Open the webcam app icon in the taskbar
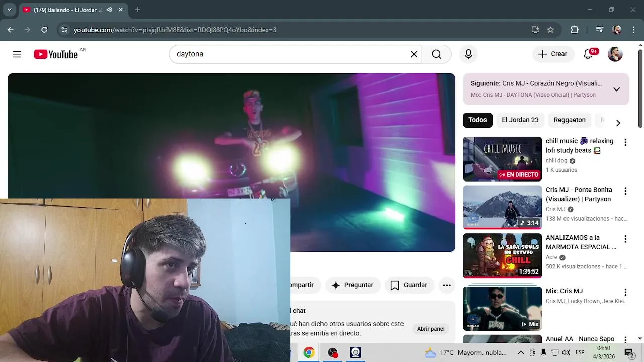Screen dimensions: 644x362 (x=356, y=353)
